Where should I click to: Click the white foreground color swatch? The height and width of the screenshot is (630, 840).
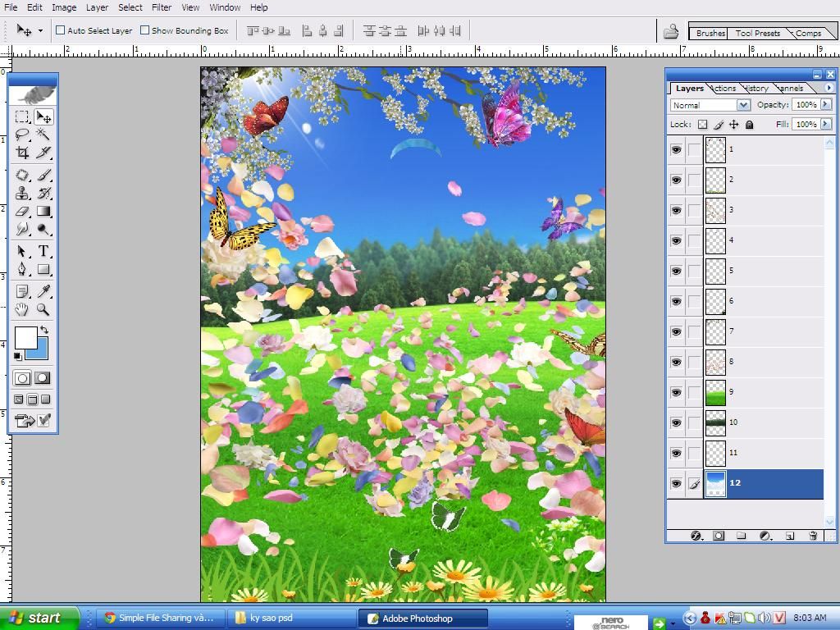pyautogui.click(x=25, y=337)
